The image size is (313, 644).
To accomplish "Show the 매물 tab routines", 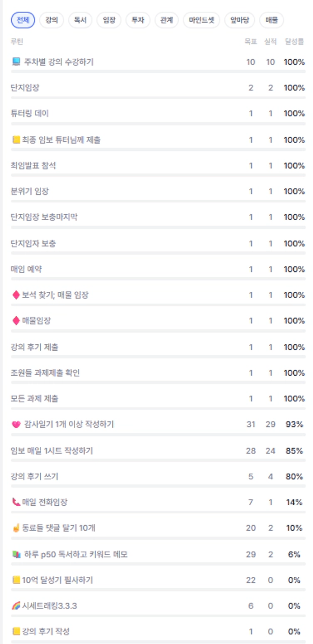I will (x=271, y=20).
